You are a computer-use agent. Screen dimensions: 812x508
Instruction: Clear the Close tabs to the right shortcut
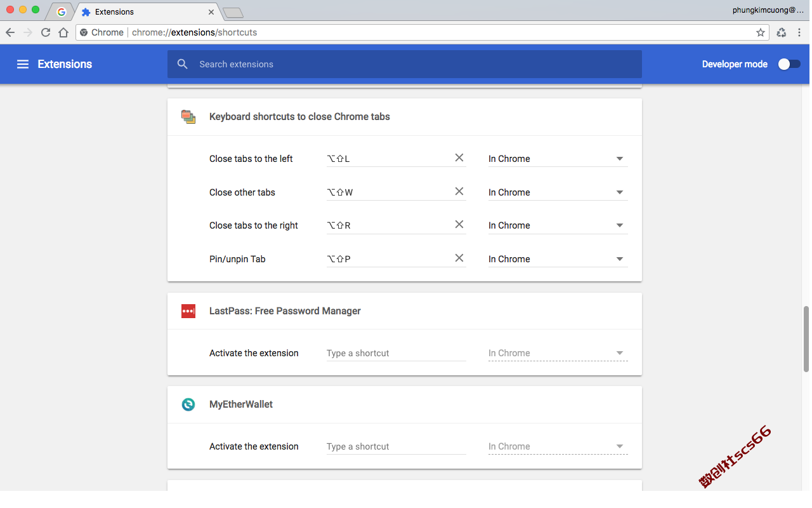tap(459, 225)
